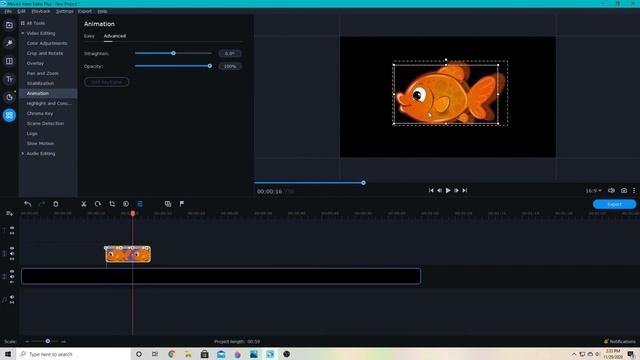The height and width of the screenshot is (360, 640).
Task: Click the Clip properties blue icon
Action: coord(140,204)
